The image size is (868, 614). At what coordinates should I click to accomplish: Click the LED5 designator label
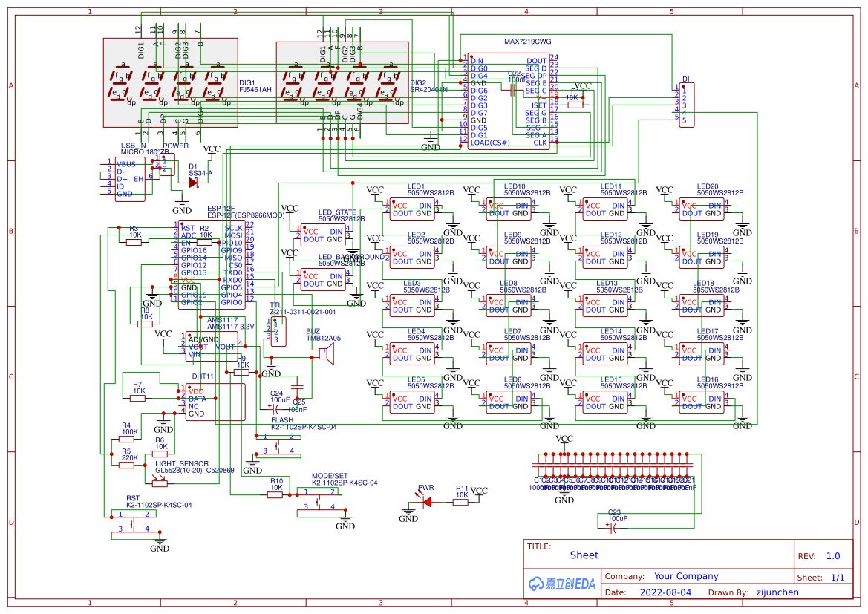[417, 380]
